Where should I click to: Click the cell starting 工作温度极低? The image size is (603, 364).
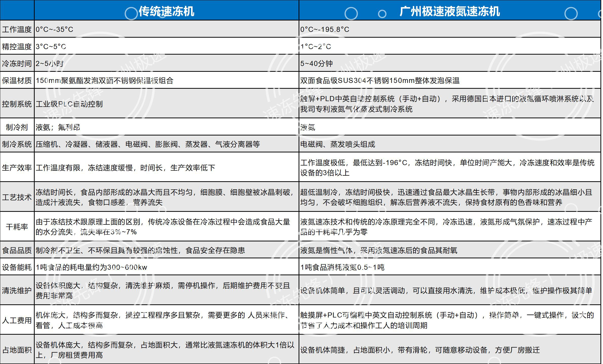click(450, 167)
